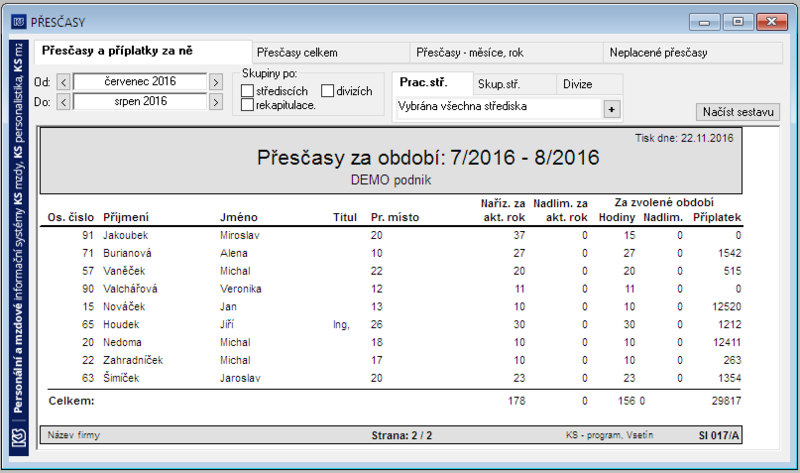Click the Příplatek column header

point(717,217)
